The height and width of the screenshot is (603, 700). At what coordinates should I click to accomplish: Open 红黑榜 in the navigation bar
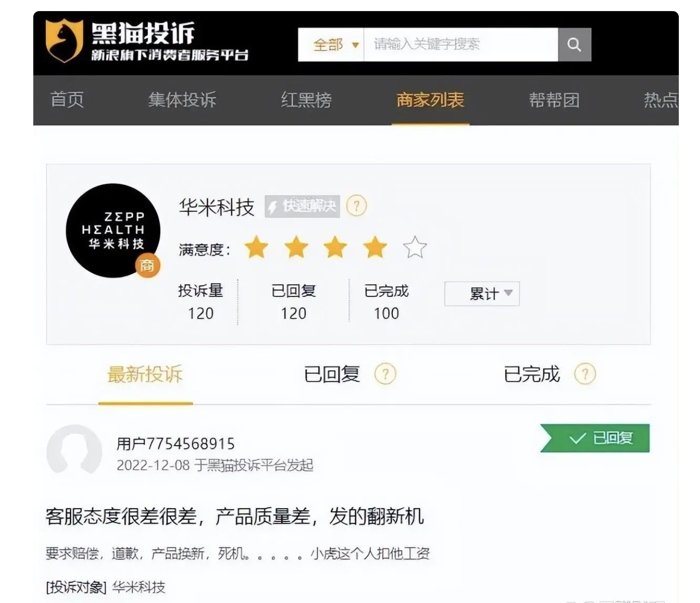point(306,100)
